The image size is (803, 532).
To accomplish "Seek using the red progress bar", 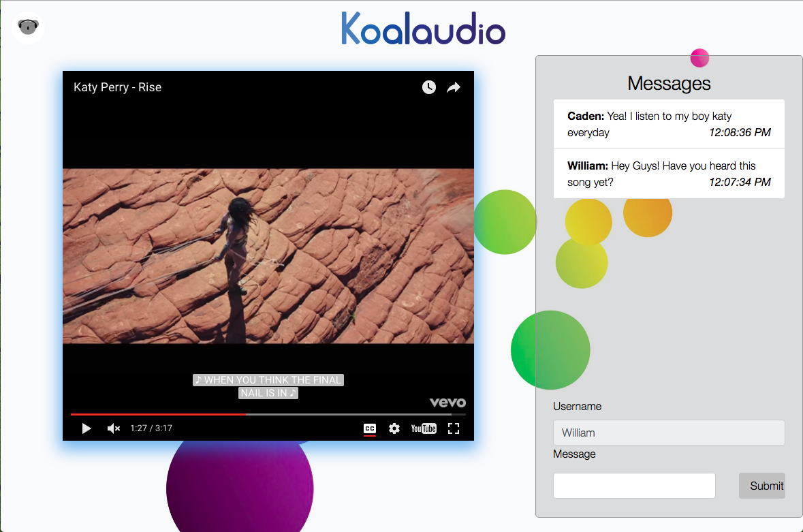I will tap(268, 413).
